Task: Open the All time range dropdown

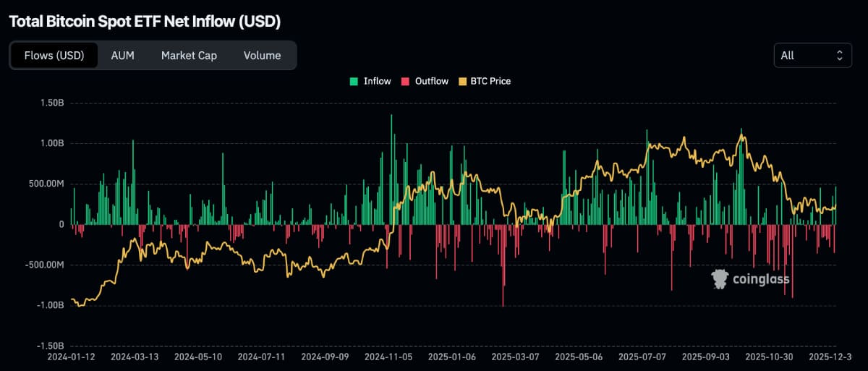Action: coord(812,55)
